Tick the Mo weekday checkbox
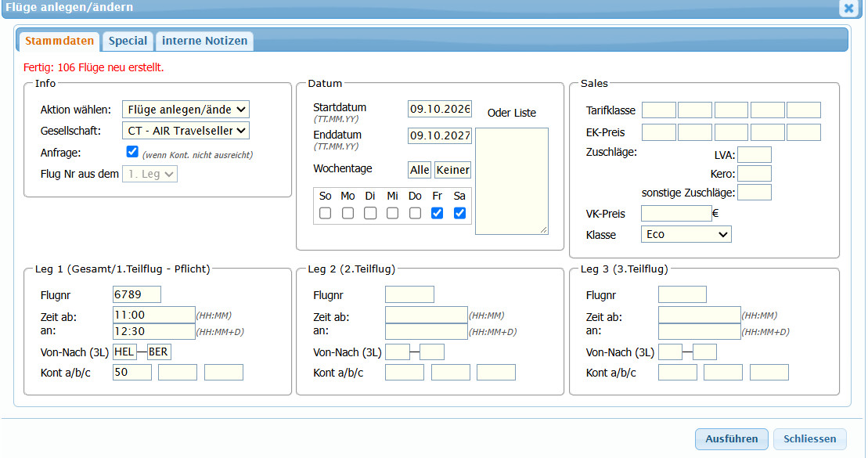This screenshot has height=458, width=868. 348,213
